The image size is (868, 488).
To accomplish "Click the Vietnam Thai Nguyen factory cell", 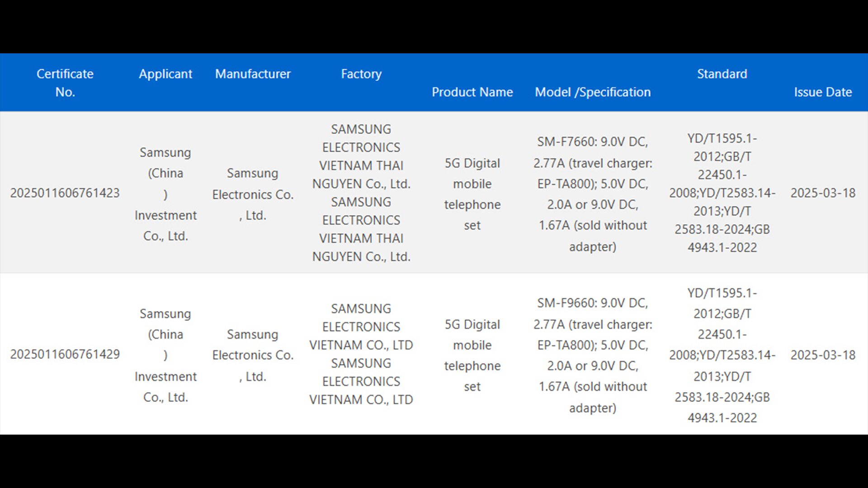I will click(x=361, y=193).
